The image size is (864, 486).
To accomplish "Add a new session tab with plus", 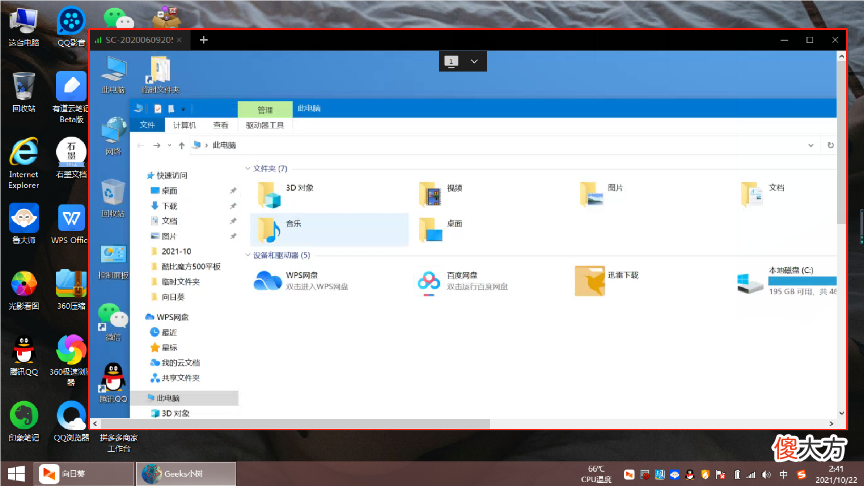I will click(204, 40).
